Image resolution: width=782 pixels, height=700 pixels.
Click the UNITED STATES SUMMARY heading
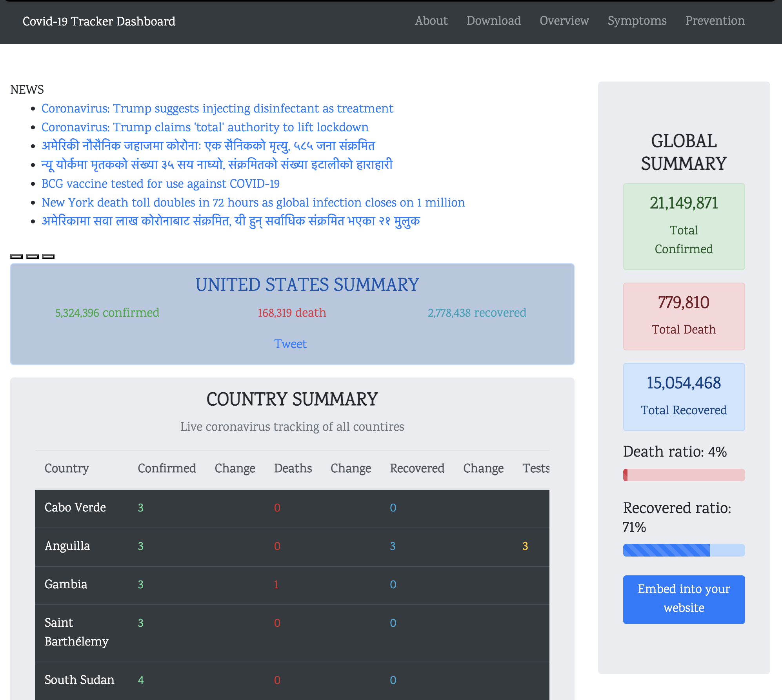(x=307, y=285)
